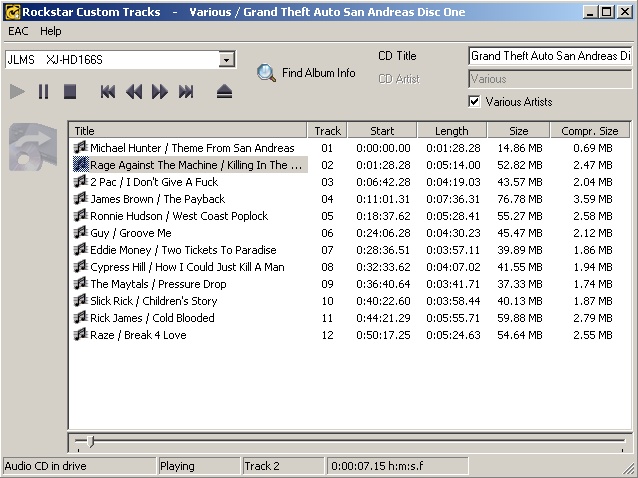Skip to previous track button

click(x=108, y=92)
